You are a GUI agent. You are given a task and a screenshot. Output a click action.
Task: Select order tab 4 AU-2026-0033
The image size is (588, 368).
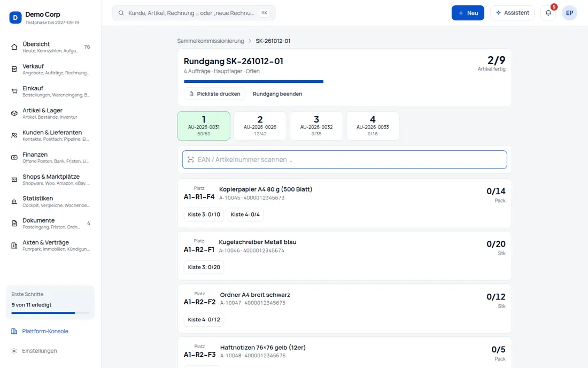pos(373,126)
